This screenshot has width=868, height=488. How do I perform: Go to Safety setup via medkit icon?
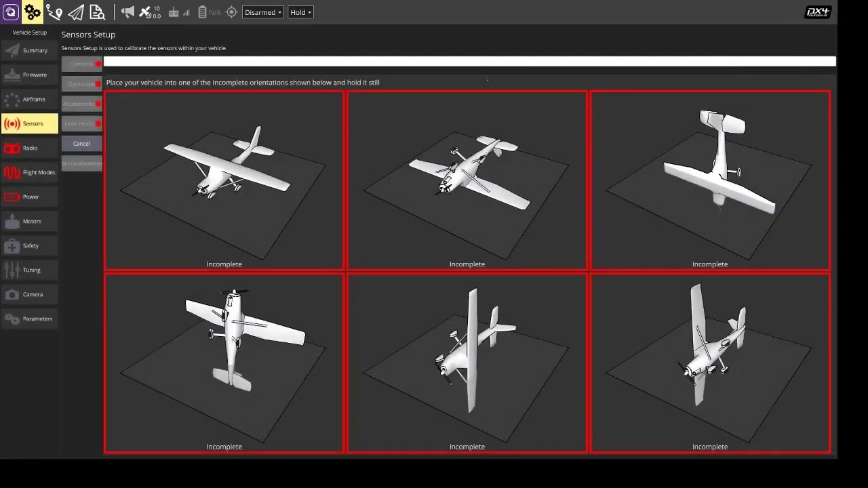[x=29, y=245]
